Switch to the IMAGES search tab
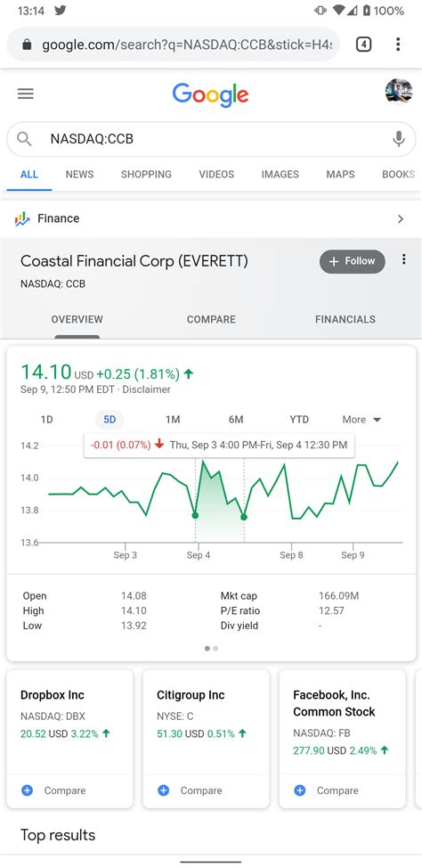 280,175
